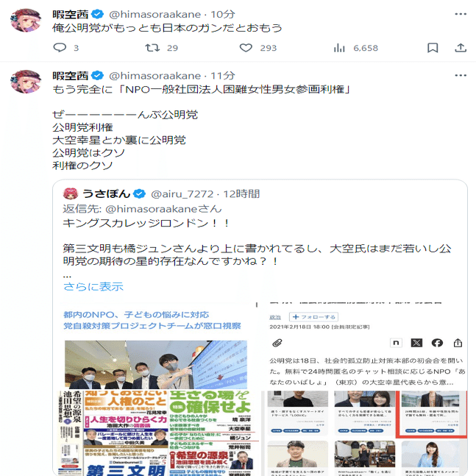Share the first tweet via upload icon
Viewport: 476px width, 476px height.
click(461, 48)
